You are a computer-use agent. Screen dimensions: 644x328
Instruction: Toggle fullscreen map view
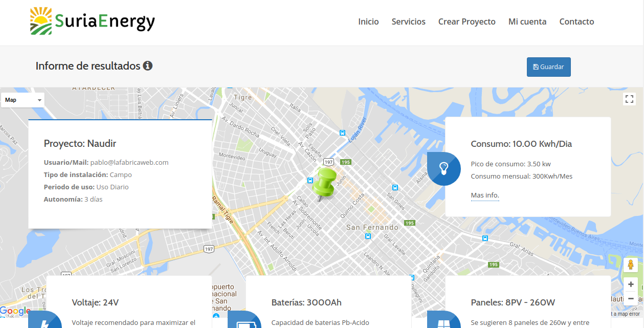click(x=630, y=99)
